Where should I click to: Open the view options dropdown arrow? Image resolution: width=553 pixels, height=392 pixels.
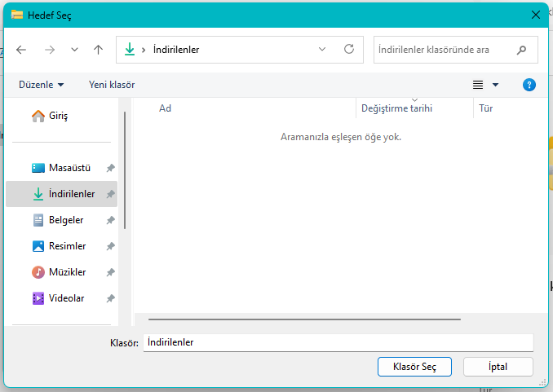[x=496, y=85]
